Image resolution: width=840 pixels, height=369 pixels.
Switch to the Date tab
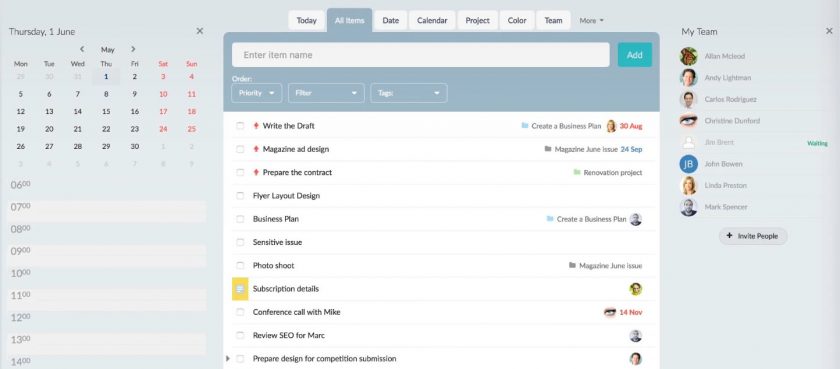click(x=391, y=20)
